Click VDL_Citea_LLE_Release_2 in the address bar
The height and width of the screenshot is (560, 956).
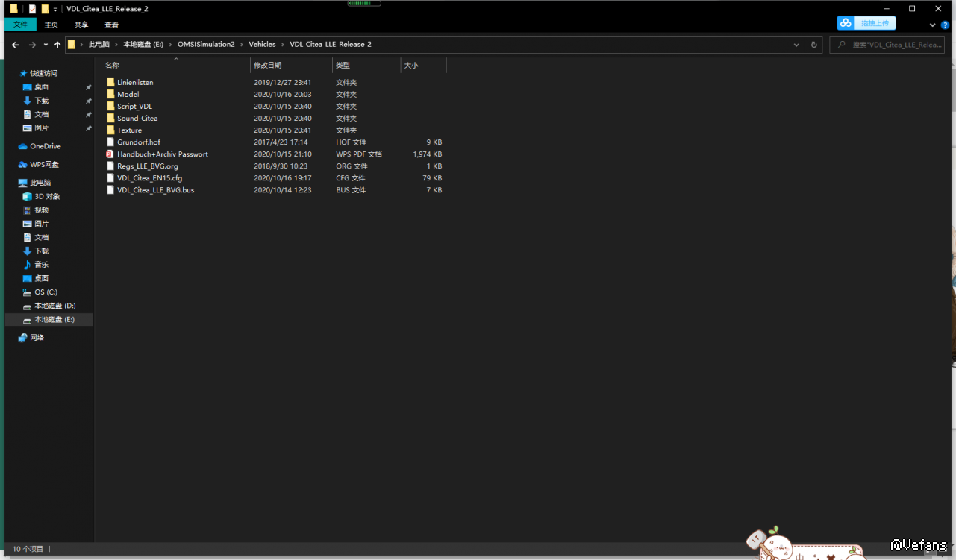[x=331, y=45]
